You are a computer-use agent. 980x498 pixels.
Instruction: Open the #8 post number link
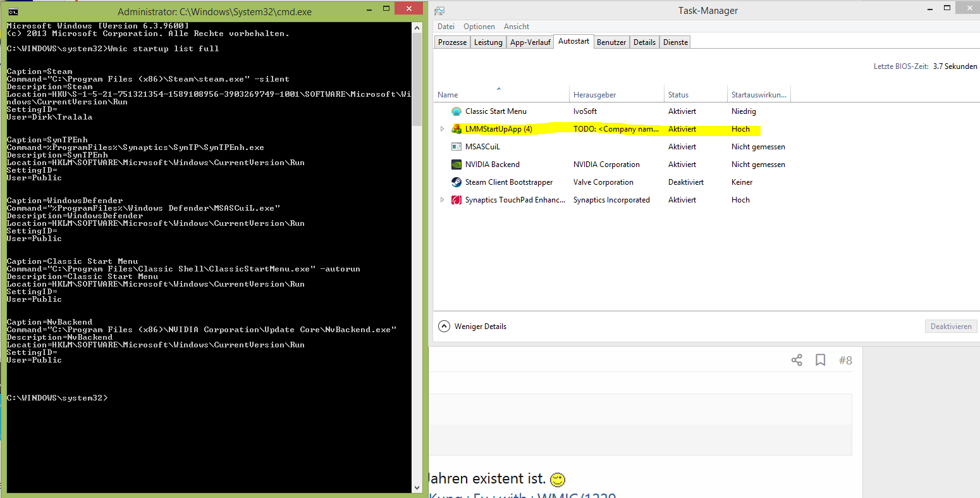[845, 360]
